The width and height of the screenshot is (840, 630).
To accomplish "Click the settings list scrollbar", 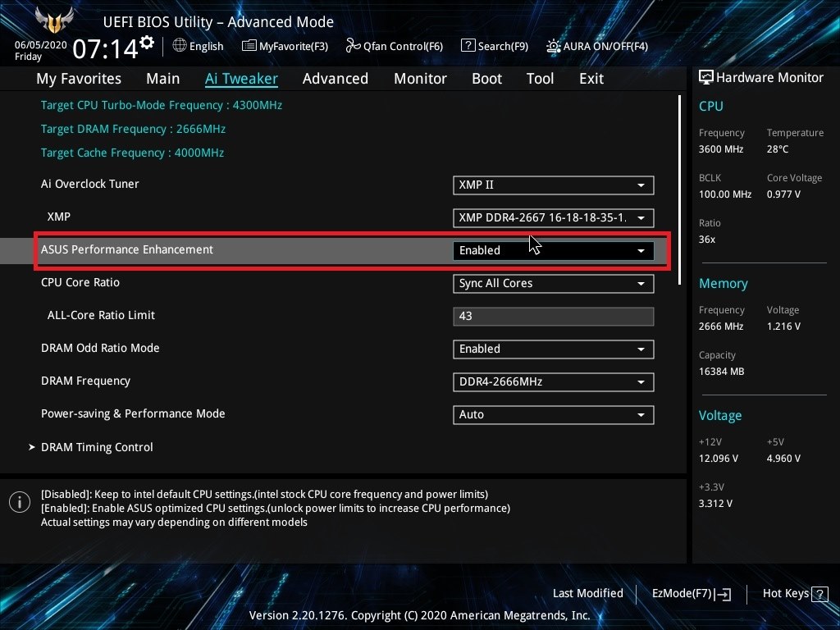I will [x=680, y=189].
